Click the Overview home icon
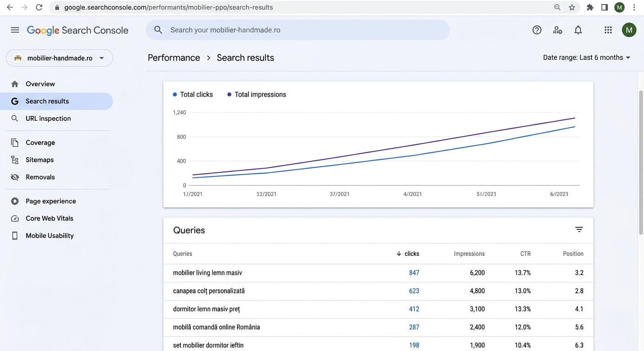 [15, 84]
